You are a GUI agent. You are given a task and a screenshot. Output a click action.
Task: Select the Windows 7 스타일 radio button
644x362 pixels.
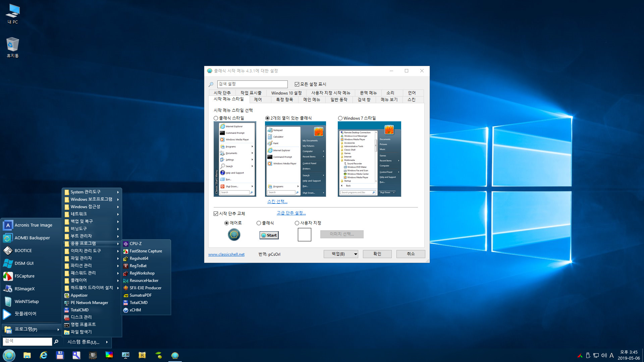coord(340,118)
